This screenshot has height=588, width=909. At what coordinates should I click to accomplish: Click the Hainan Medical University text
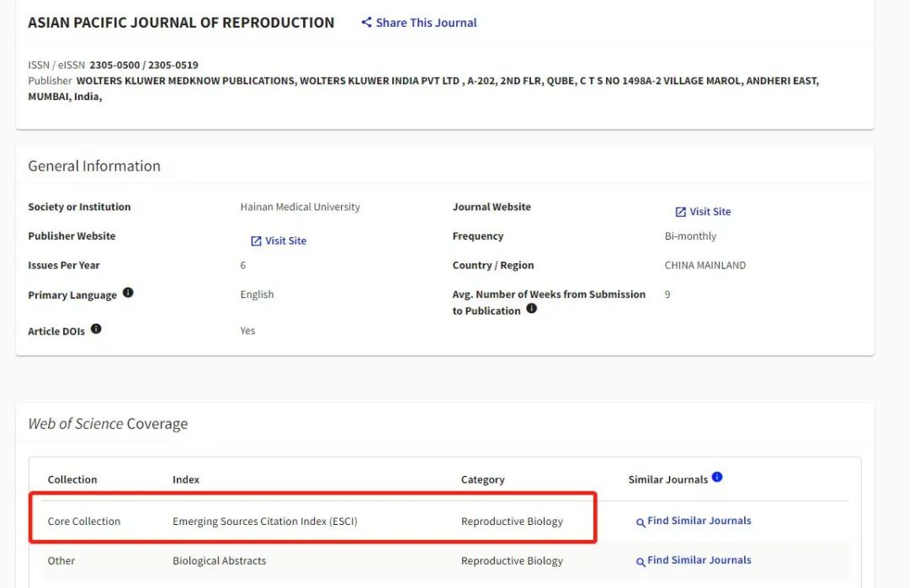(x=300, y=207)
